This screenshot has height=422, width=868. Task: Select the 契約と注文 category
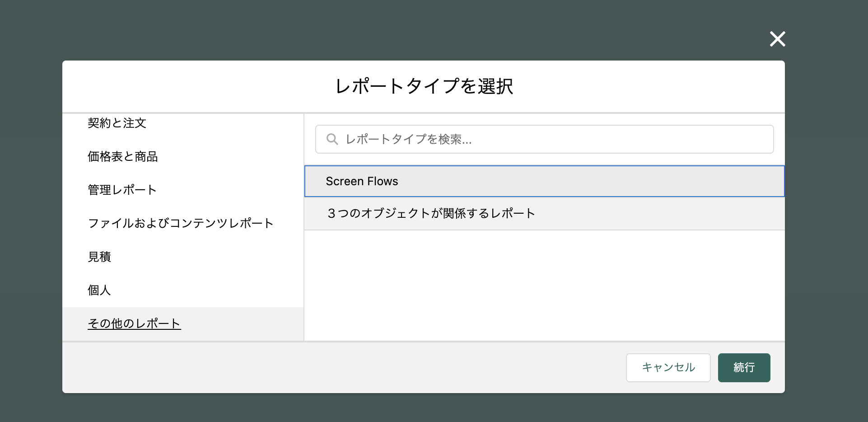click(x=117, y=123)
